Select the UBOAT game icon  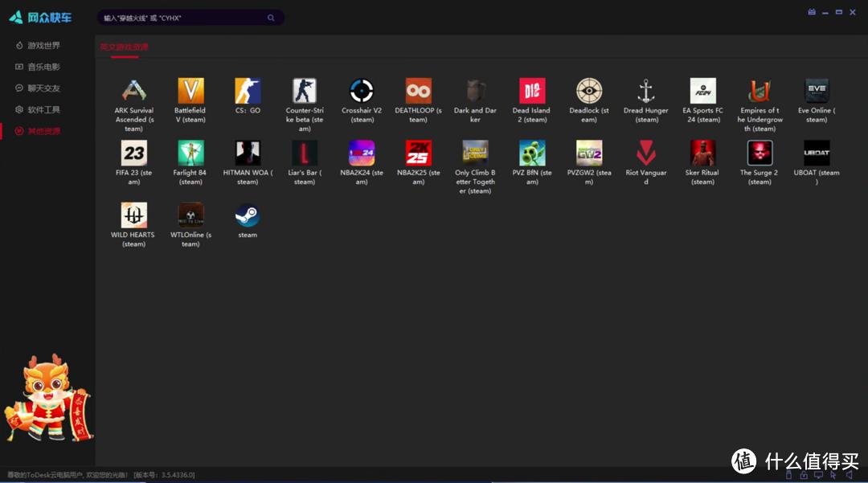tap(817, 153)
